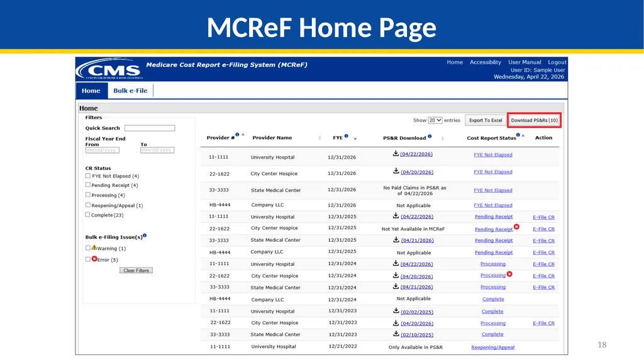Click the red Error icon in filters

[x=94, y=259]
